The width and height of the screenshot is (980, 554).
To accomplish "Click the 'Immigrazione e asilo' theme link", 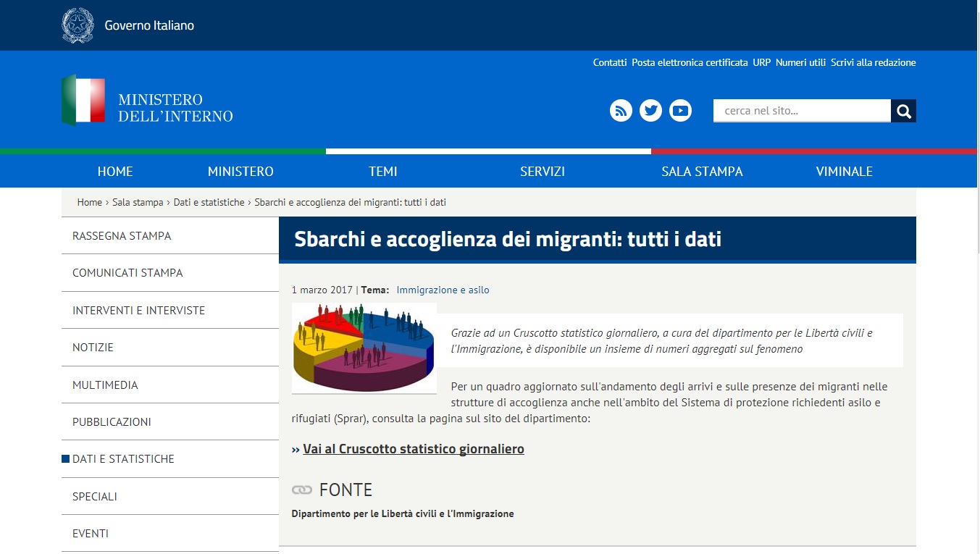I will click(x=443, y=290).
